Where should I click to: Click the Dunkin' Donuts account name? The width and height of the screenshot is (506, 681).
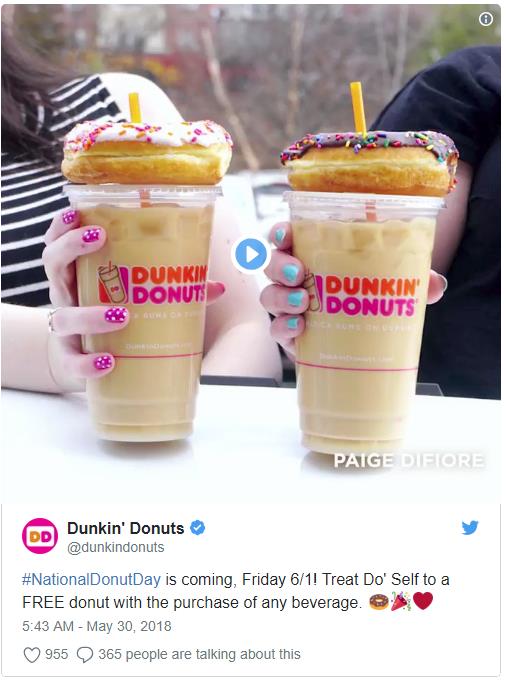click(126, 528)
